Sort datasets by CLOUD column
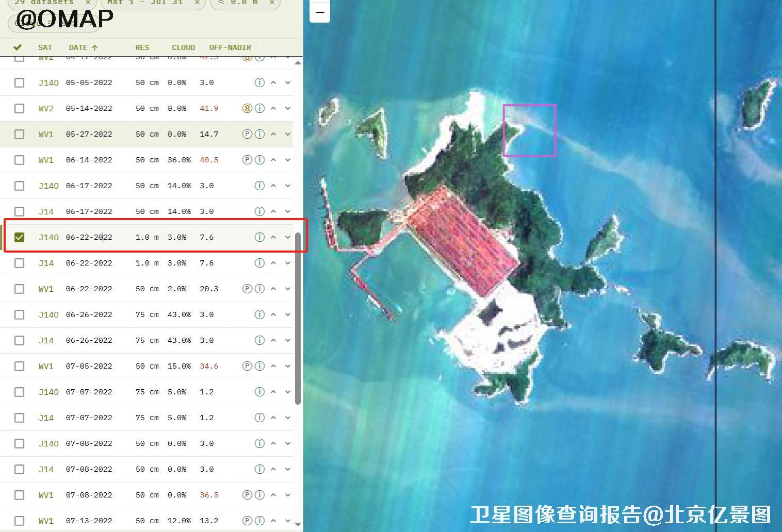This screenshot has width=782, height=532. (x=183, y=47)
